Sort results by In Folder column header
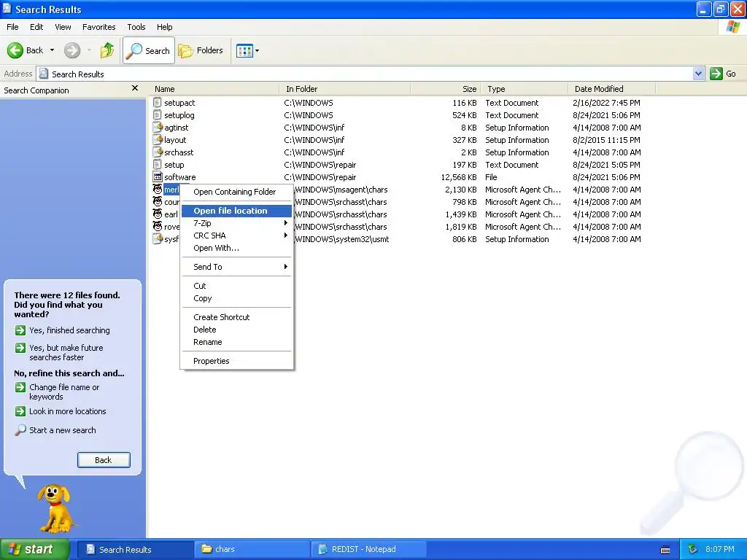747x560 pixels. click(344, 88)
